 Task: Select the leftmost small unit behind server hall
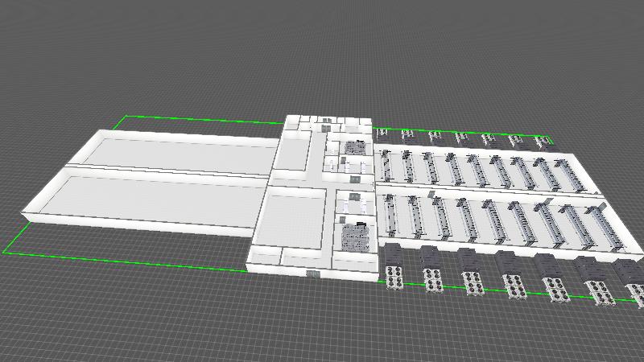(x=382, y=133)
